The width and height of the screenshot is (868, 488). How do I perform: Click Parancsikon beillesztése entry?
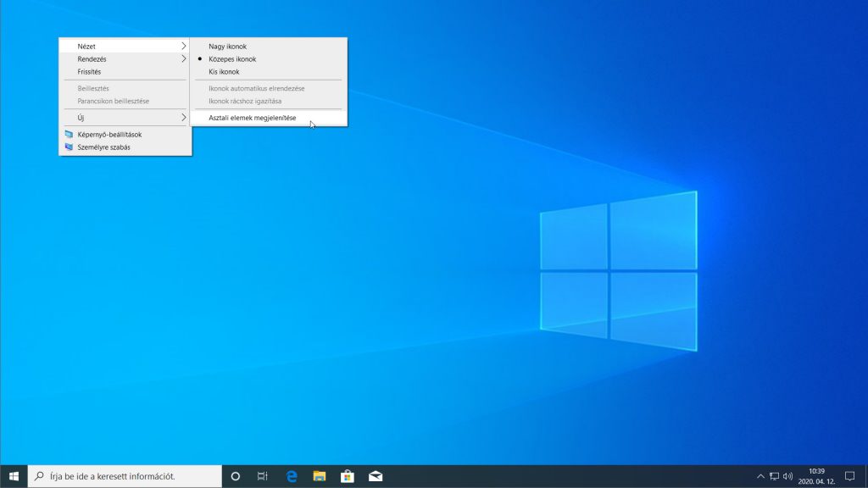pos(125,101)
